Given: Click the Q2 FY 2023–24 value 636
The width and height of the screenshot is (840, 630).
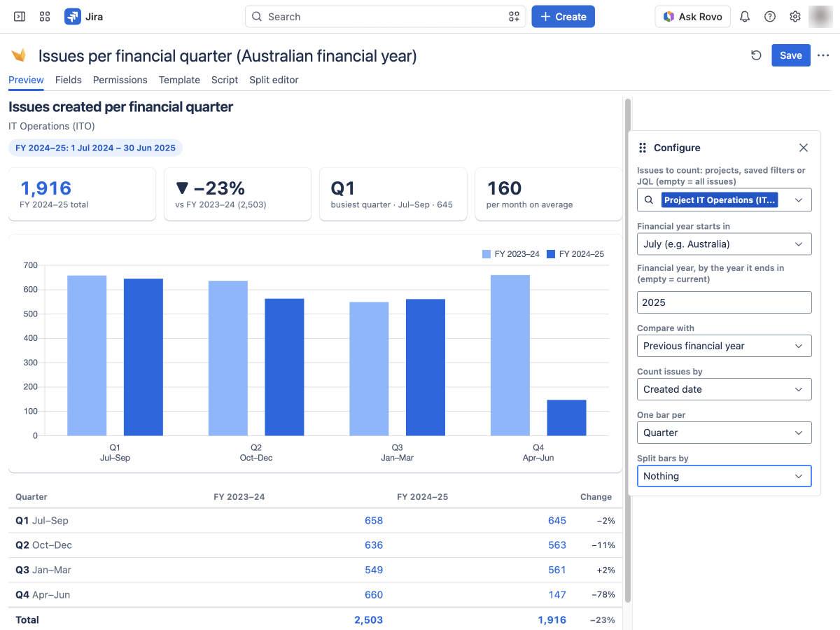Looking at the screenshot, I should 374,545.
